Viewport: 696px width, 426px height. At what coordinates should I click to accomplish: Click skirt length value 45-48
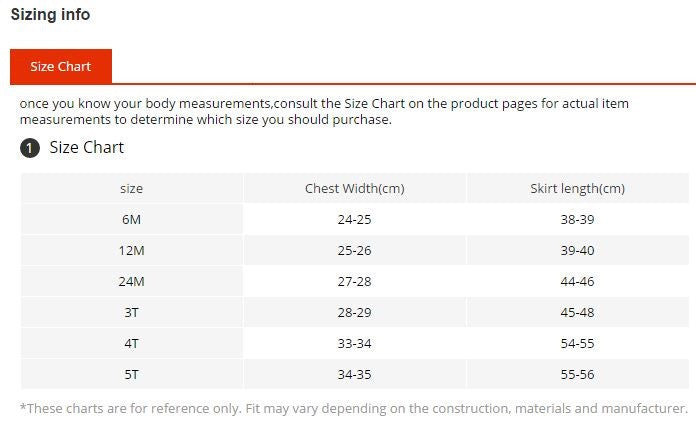coord(577,312)
